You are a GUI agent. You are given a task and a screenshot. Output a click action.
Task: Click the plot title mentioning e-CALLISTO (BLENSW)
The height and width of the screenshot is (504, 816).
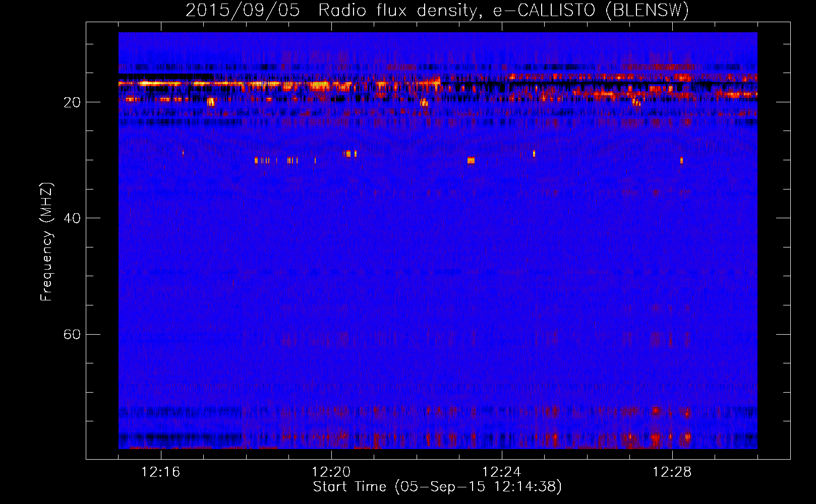pyautogui.click(x=437, y=11)
